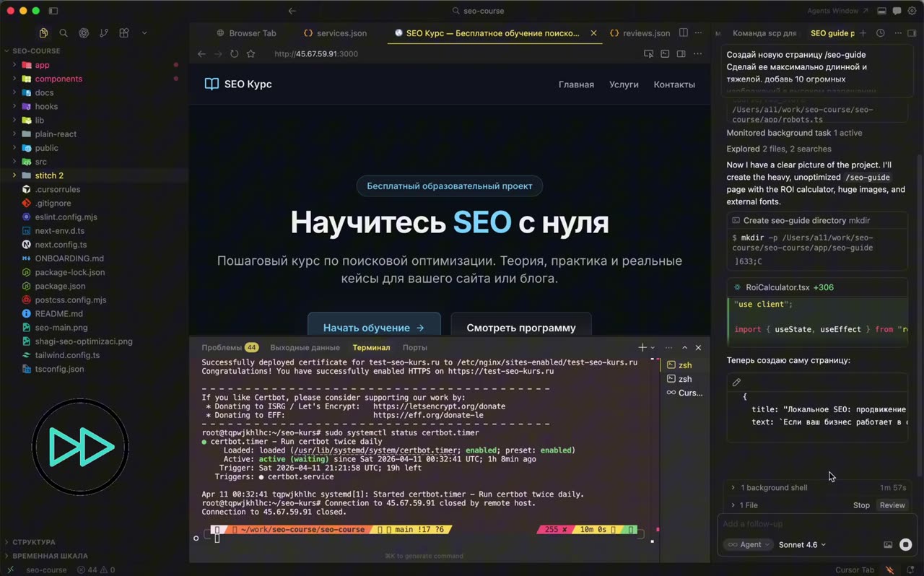Open chat history clock icon
924x576 pixels.
point(880,33)
